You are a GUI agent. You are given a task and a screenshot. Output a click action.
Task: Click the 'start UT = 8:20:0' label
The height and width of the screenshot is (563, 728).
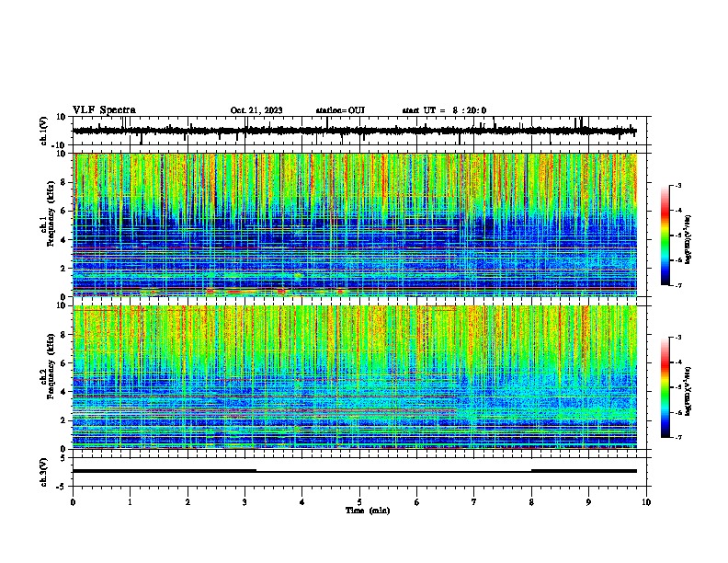point(444,110)
